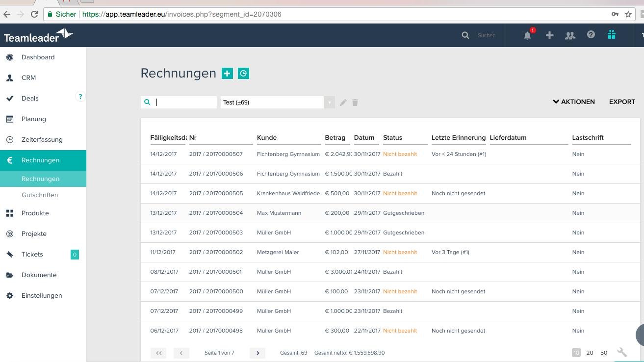Show 50 rows per page
The height and width of the screenshot is (362, 644).
point(604,353)
